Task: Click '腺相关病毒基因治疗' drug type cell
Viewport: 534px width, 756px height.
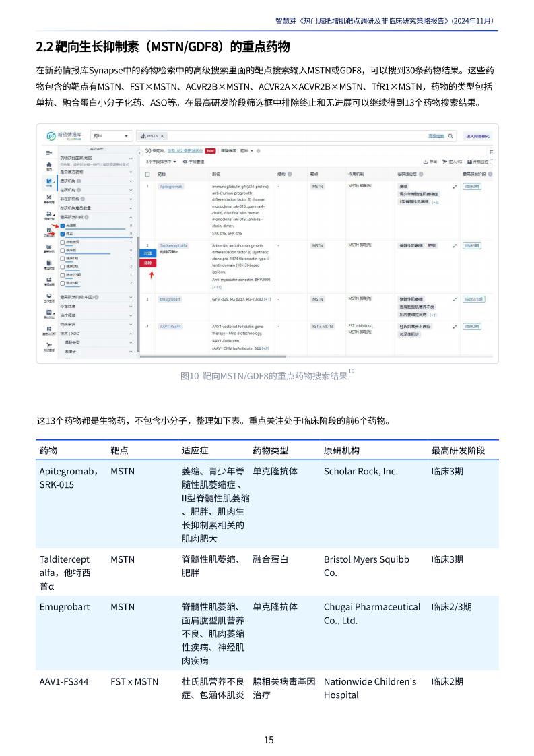Action: 284,689
